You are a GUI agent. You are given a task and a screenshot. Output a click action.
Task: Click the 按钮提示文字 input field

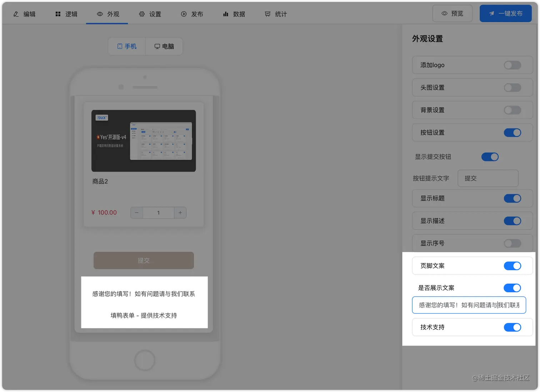(x=488, y=178)
